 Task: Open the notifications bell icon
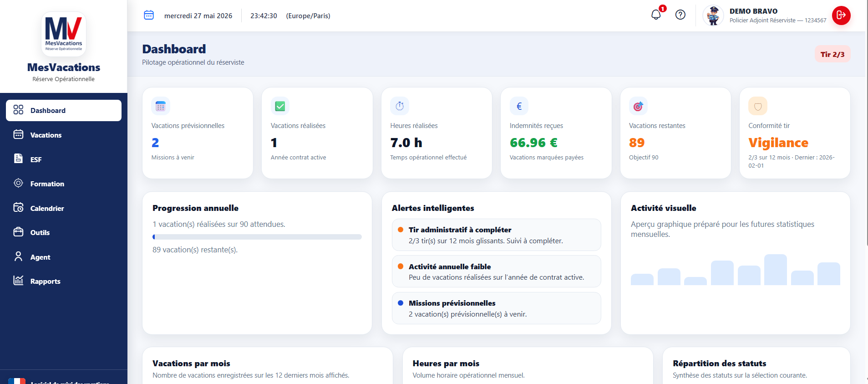click(x=656, y=15)
